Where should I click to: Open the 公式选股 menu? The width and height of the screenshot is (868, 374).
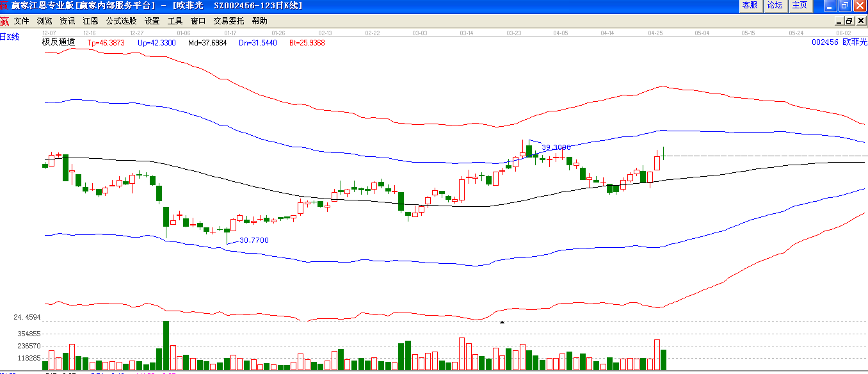pyautogui.click(x=121, y=21)
